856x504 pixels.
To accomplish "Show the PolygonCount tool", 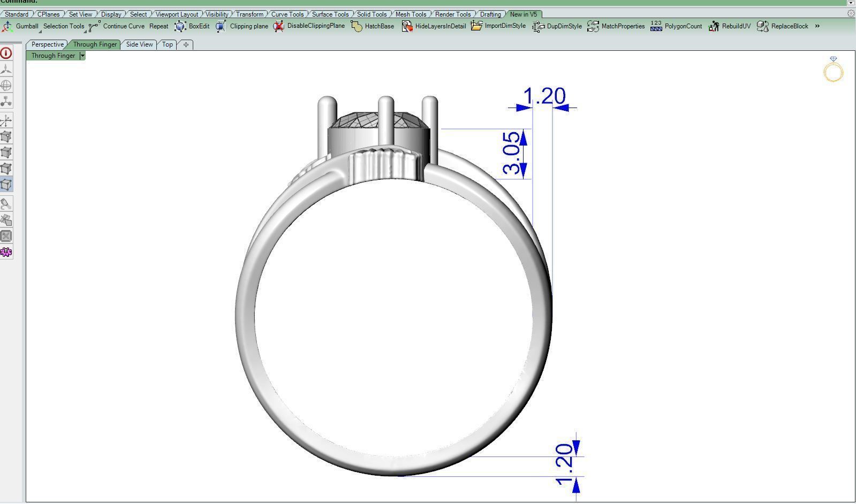I will tap(676, 26).
